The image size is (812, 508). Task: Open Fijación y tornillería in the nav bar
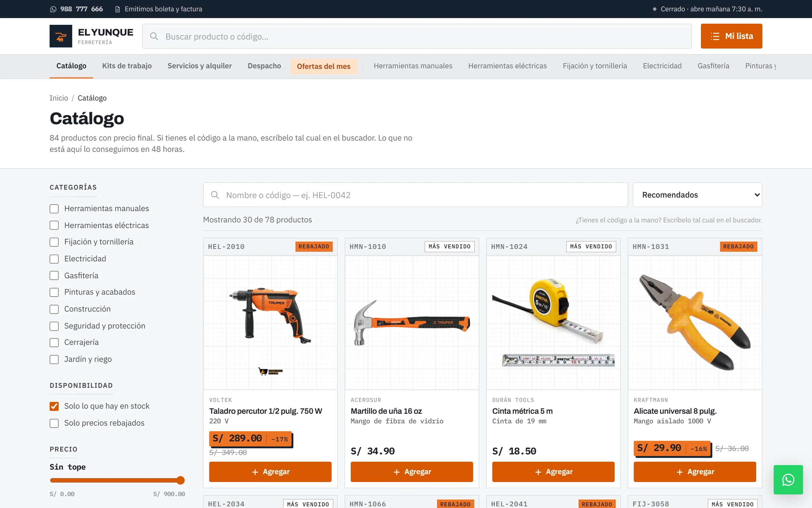595,66
